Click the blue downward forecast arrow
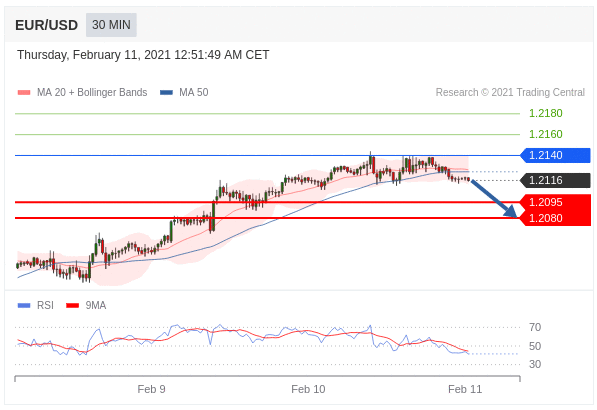The height and width of the screenshot is (410, 597). point(494,198)
